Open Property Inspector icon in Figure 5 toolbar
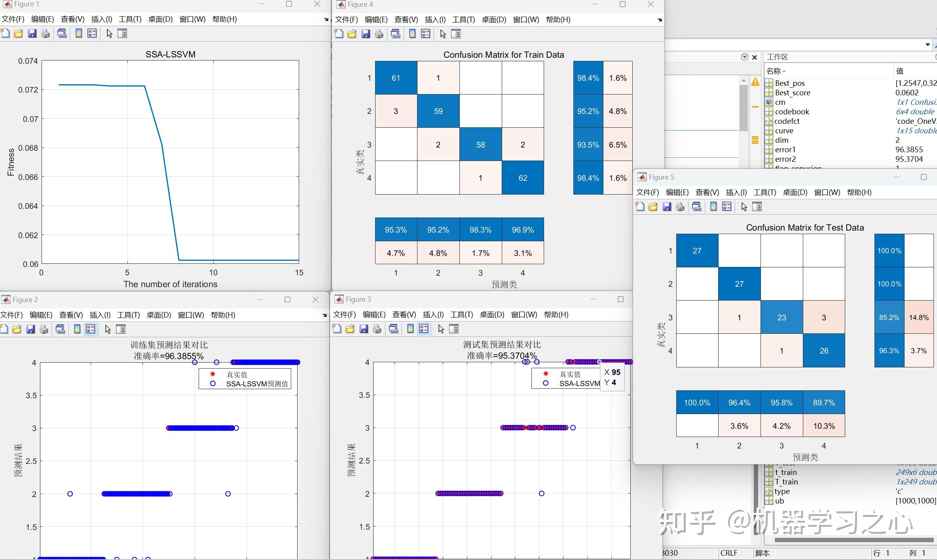 click(757, 207)
